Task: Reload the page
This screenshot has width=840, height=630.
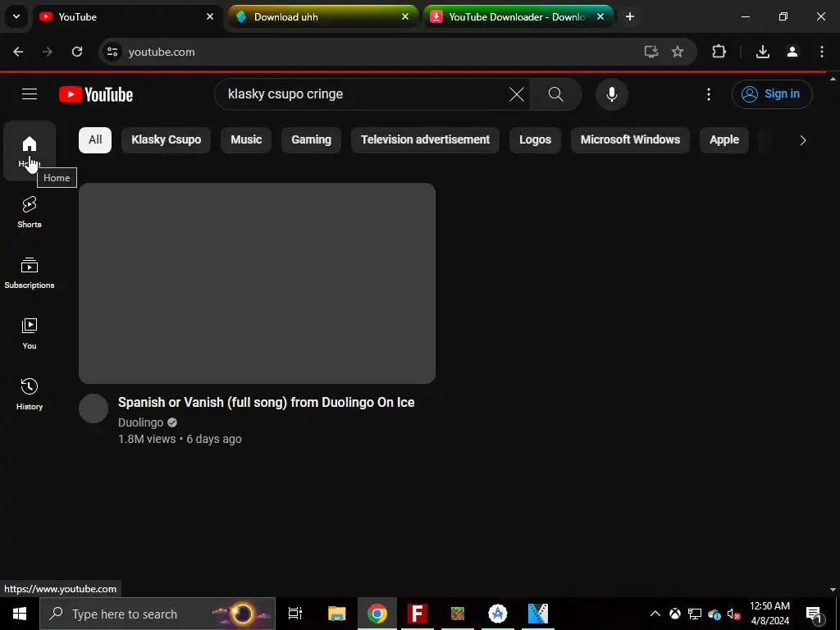Action: point(77,52)
